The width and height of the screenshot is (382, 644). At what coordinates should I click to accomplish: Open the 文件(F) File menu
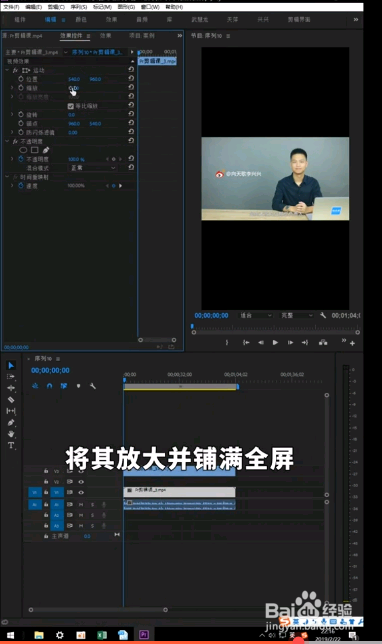[x=11, y=7]
